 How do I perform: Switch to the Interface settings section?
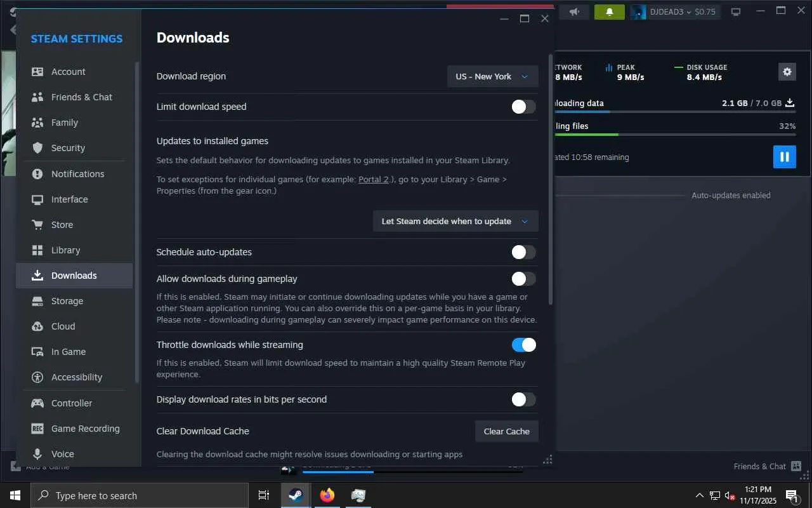pyautogui.click(x=74, y=199)
